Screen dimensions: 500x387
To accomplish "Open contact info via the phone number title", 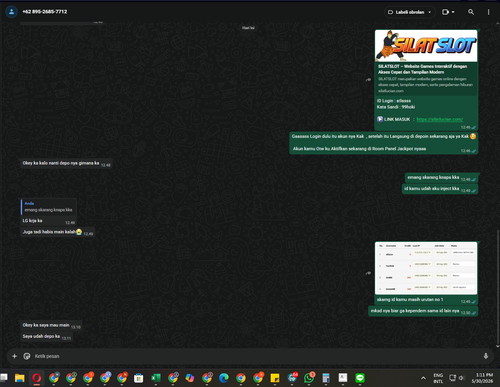I will click(45, 12).
